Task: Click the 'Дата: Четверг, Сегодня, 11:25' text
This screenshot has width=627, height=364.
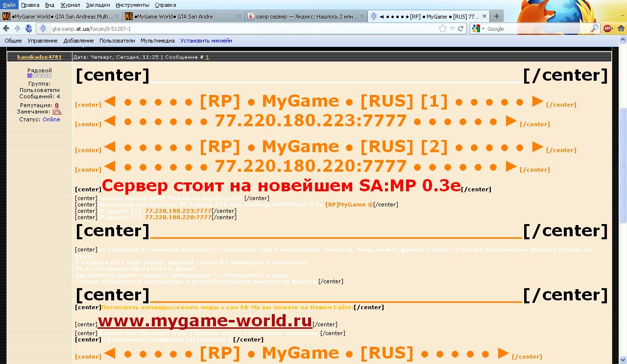Action: click(x=116, y=57)
